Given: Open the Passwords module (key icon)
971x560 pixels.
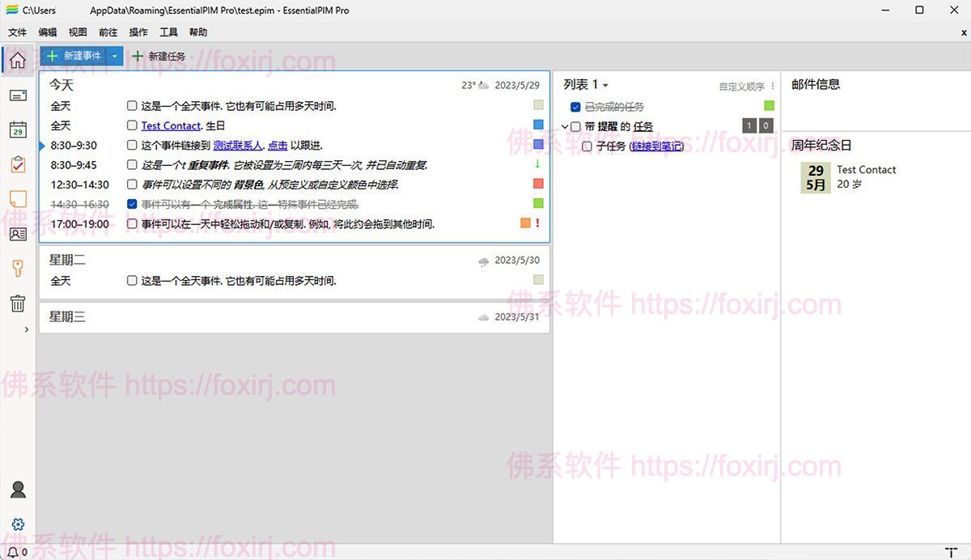Looking at the screenshot, I should coord(16,269).
